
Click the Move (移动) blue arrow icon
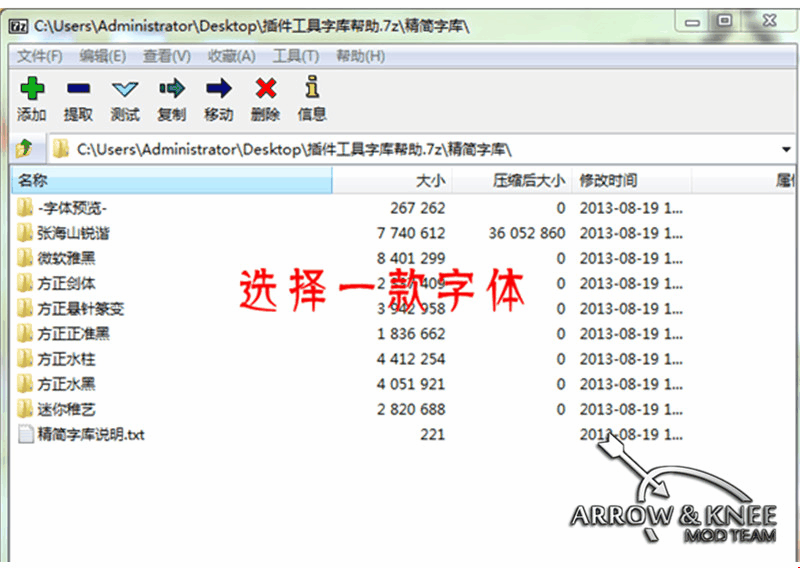tap(219, 89)
